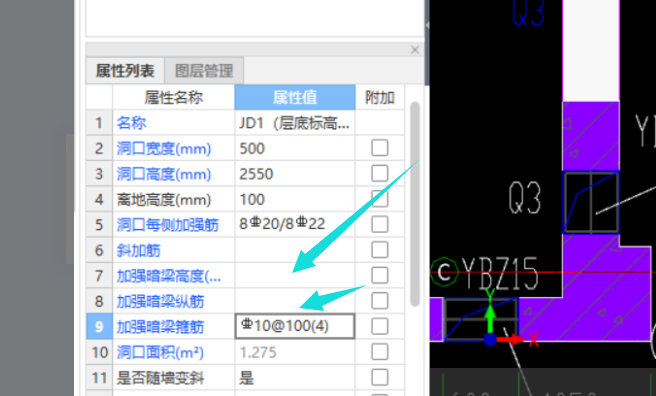Select the 离地高度(mm) property label
This screenshot has width=656, height=396.
[164, 199]
